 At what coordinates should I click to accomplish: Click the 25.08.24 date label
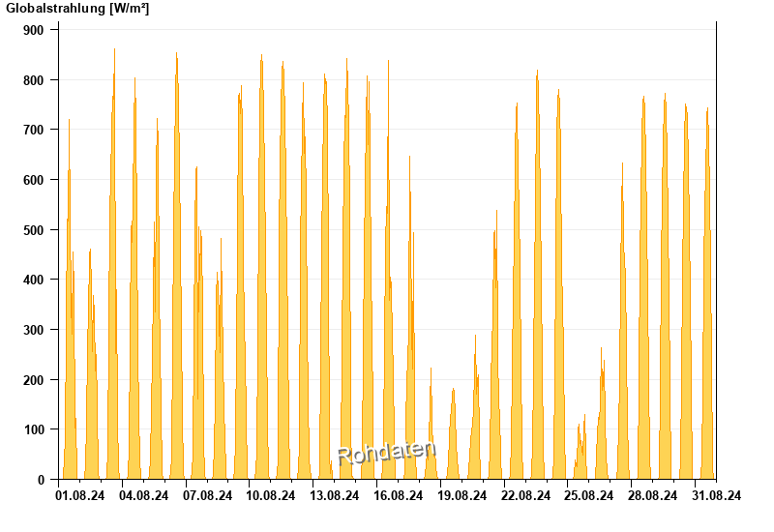point(589,496)
